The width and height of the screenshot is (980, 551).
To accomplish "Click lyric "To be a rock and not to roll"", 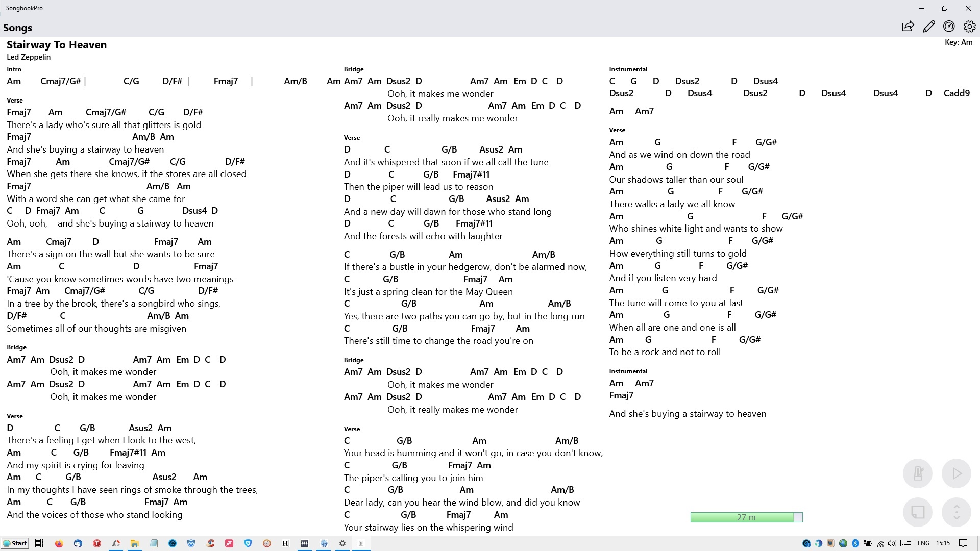I will pos(665,352).
